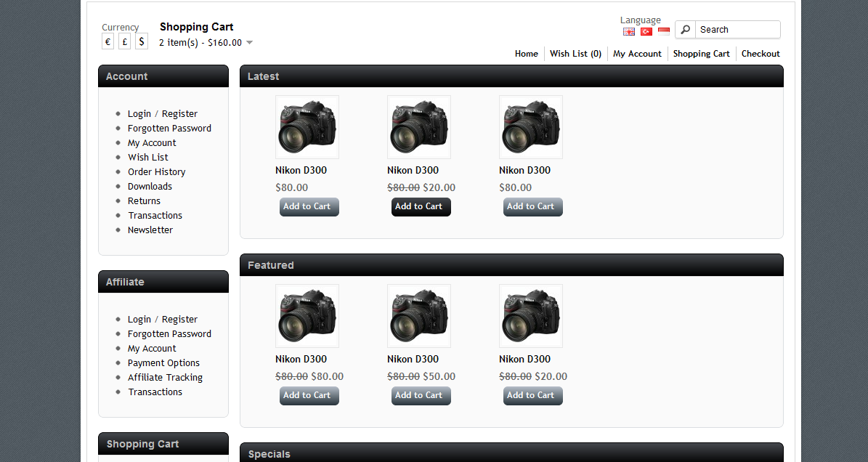Open Shopping Cart in top navigation
The width and height of the screenshot is (868, 462).
tap(702, 54)
